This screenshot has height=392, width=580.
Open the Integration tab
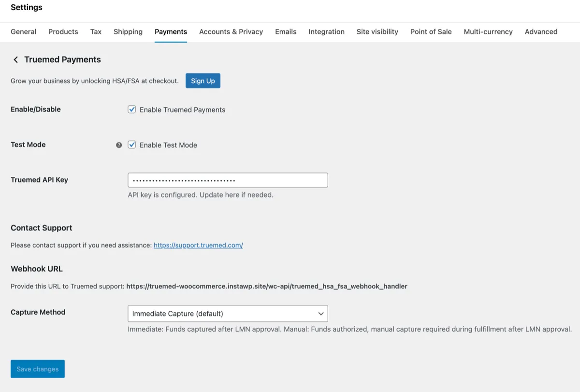[327, 31]
